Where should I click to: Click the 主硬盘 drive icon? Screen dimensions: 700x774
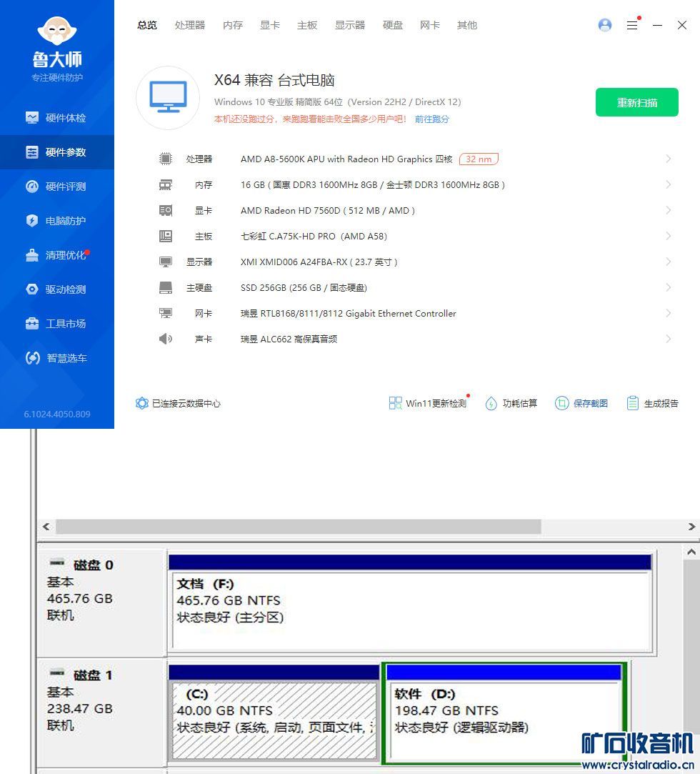pyautogui.click(x=165, y=288)
